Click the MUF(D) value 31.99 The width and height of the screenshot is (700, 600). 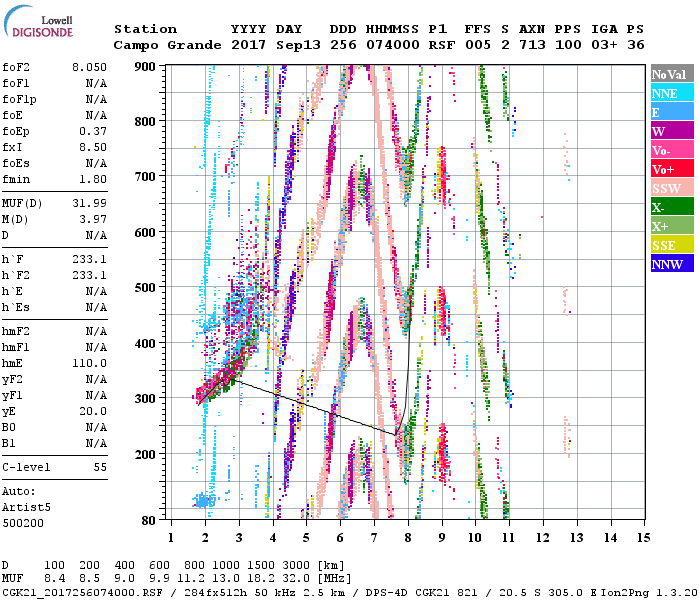coord(89,203)
